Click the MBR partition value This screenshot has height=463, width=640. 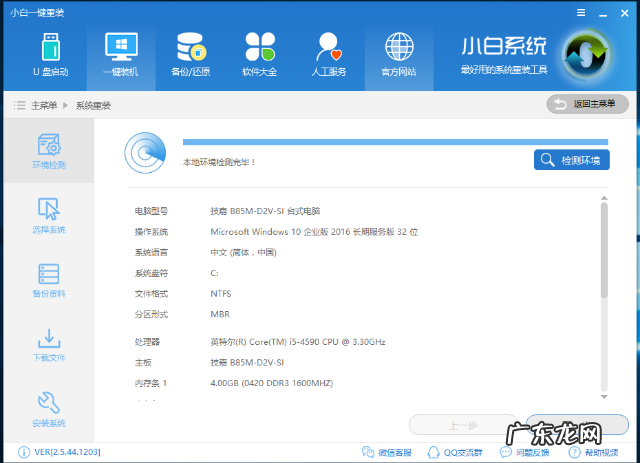click(x=220, y=314)
